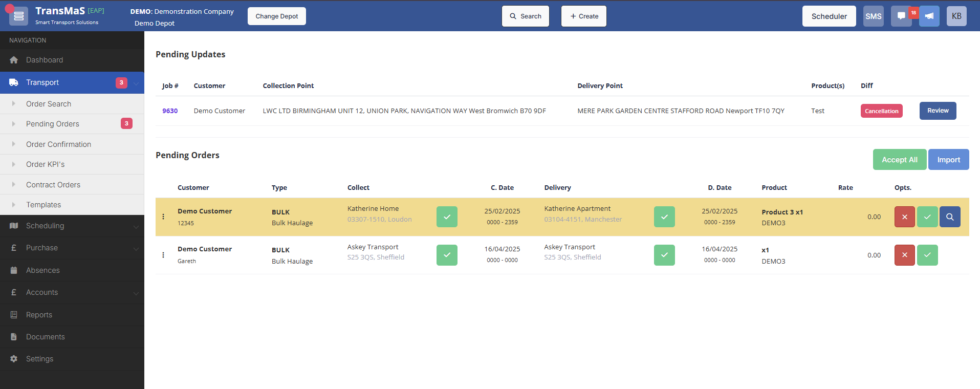The image size is (980, 389).
Task: Click the Scheduling map icon
Action: coord(14,226)
